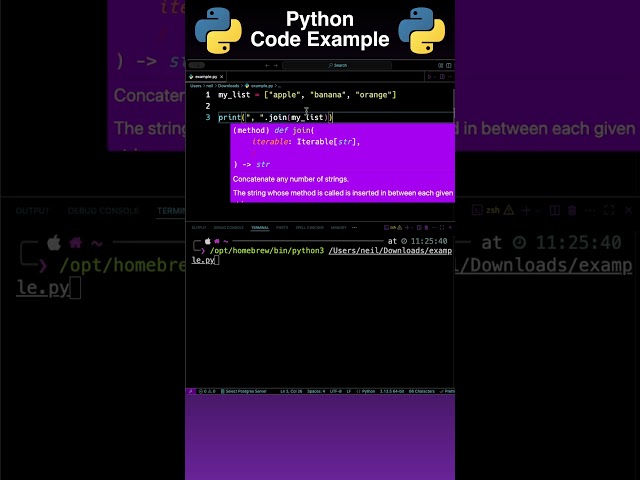
Task: Open the PORTS panel tab
Action: pos(282,227)
